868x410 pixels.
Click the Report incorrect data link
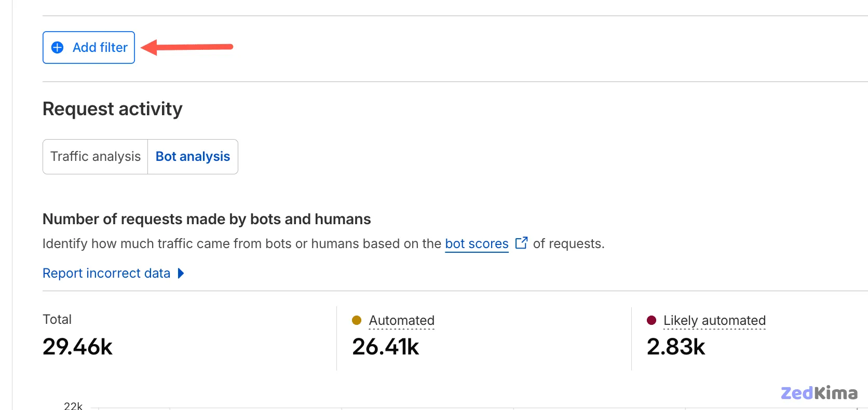pyautogui.click(x=106, y=274)
